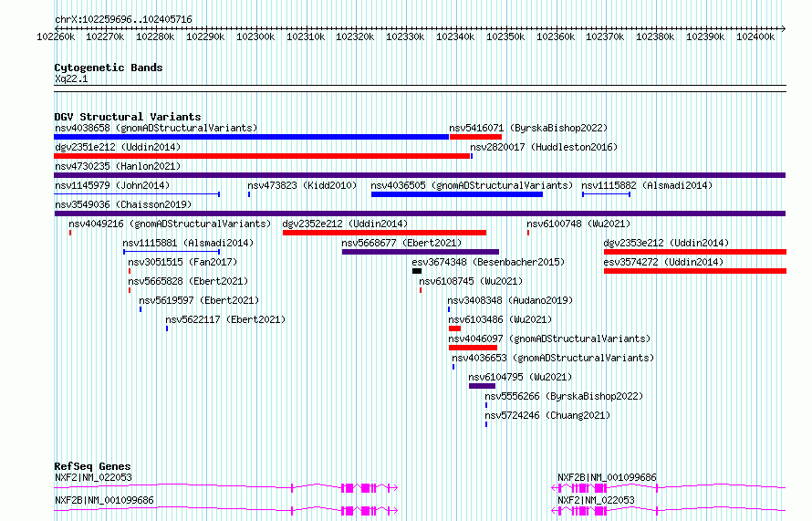812x521 pixels.
Task: Select the nsv4046097 gnomAD red bar
Action: (473, 348)
